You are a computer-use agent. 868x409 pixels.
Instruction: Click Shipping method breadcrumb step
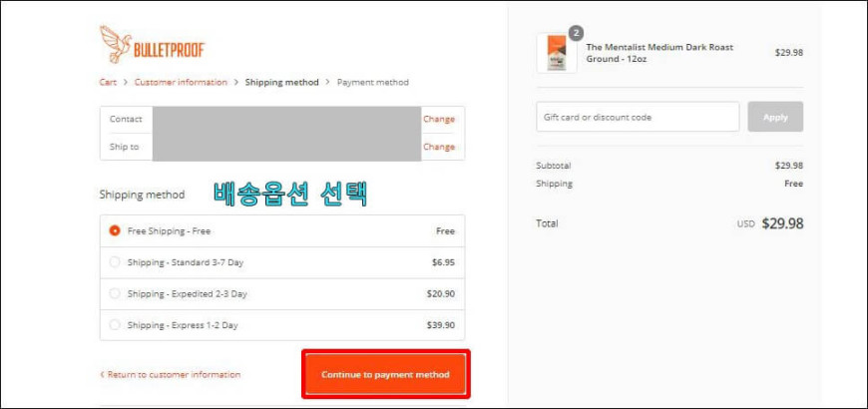pos(282,82)
